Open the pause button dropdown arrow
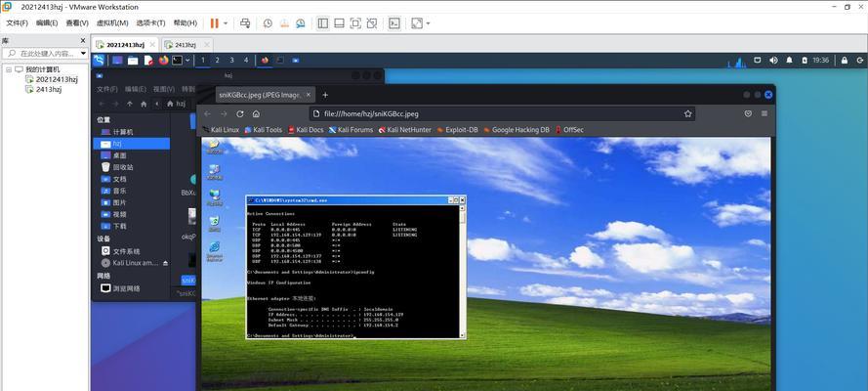 [226, 22]
